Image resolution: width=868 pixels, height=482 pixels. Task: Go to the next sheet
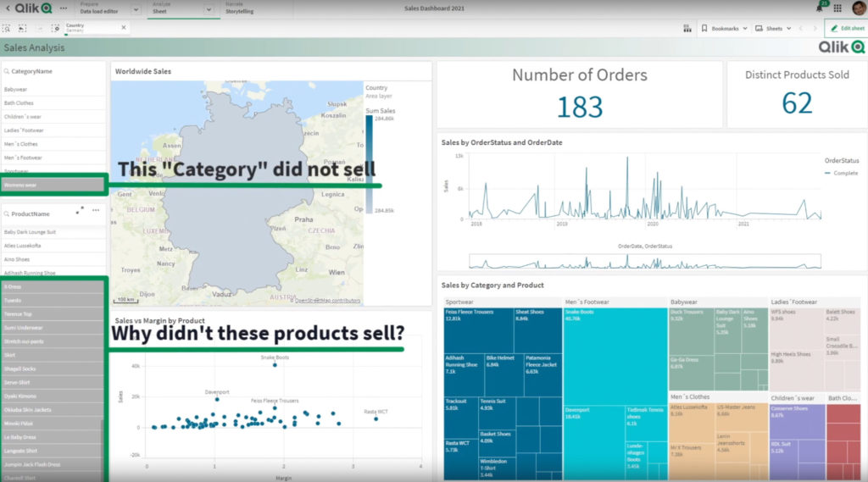(815, 28)
